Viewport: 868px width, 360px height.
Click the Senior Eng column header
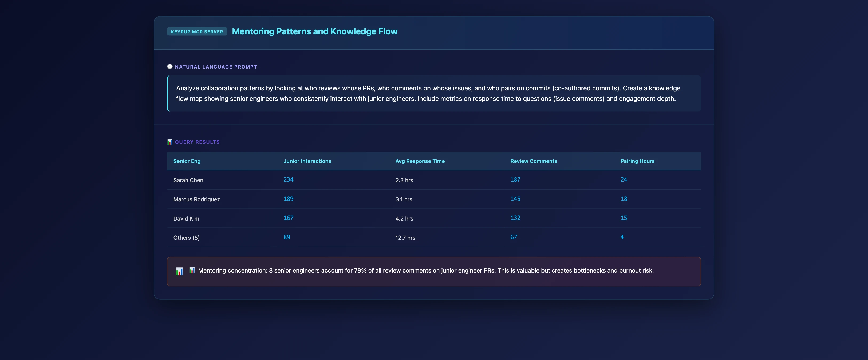click(x=187, y=161)
